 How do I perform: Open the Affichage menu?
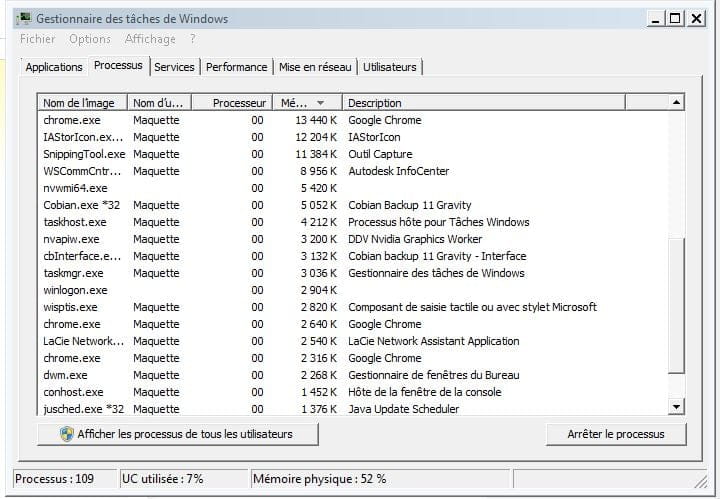point(150,39)
